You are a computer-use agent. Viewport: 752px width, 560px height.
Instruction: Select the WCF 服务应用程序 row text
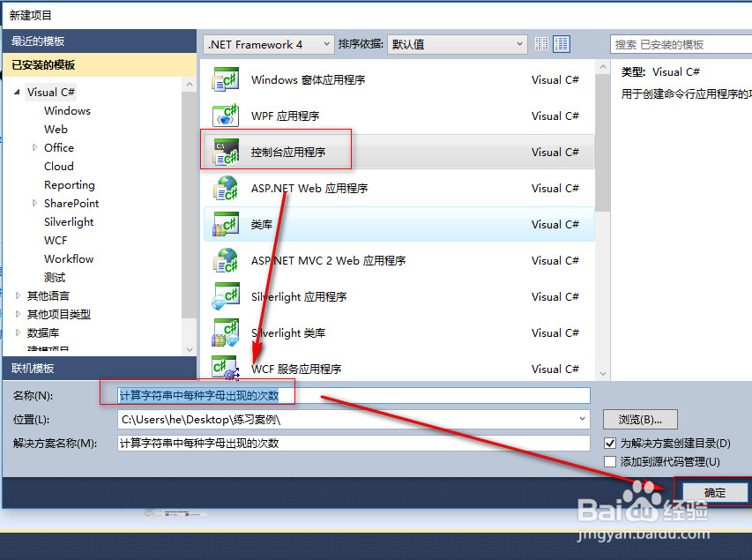296,369
